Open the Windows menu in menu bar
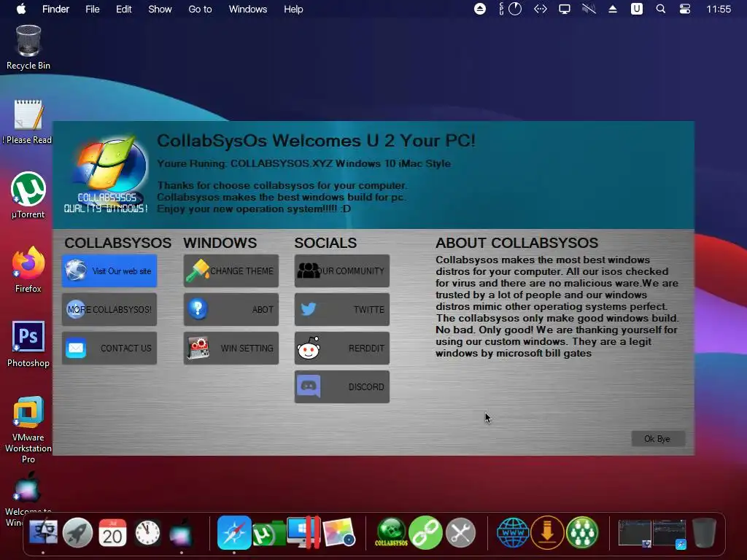747x560 pixels. [x=248, y=9]
